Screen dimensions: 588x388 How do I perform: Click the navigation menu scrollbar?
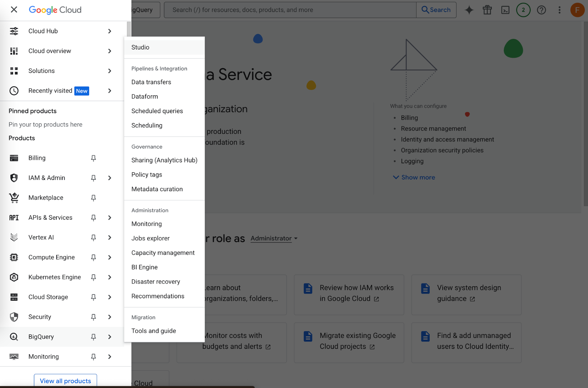(x=129, y=29)
